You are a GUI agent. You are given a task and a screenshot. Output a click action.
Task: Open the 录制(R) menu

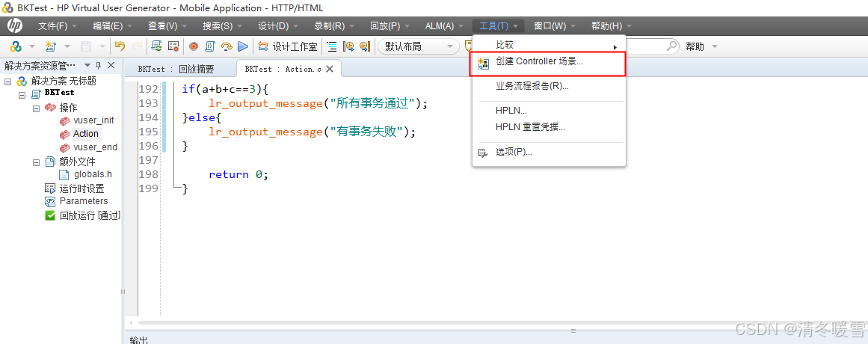[333, 25]
